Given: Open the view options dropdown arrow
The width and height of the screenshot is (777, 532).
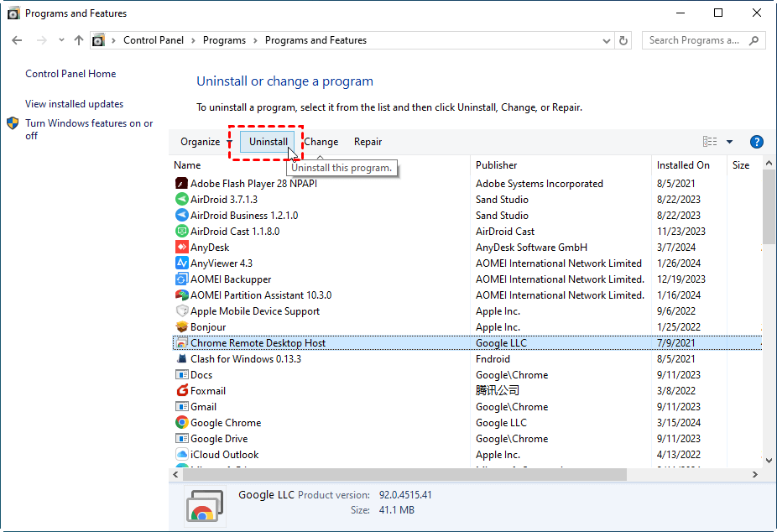Looking at the screenshot, I should coord(729,142).
